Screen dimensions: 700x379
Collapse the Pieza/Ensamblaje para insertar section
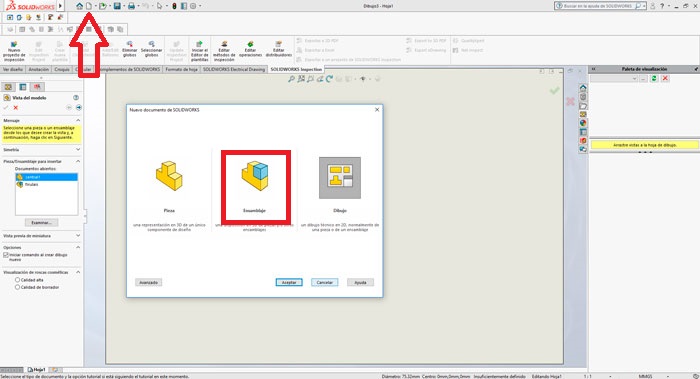click(78, 161)
